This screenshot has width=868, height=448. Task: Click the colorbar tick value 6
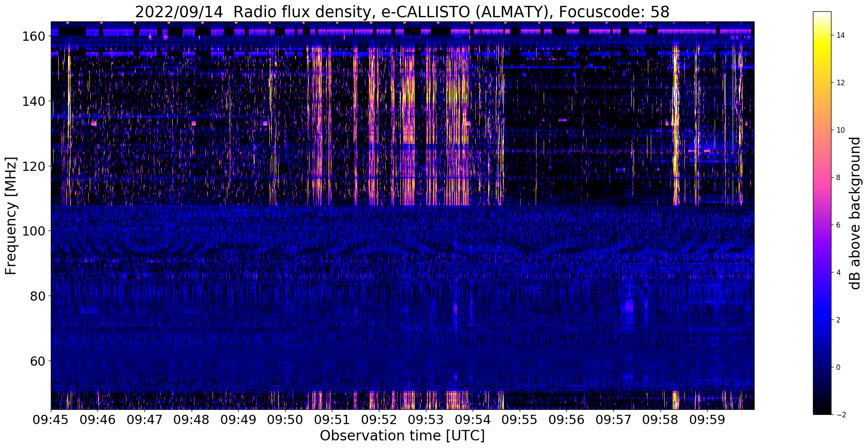[839, 225]
